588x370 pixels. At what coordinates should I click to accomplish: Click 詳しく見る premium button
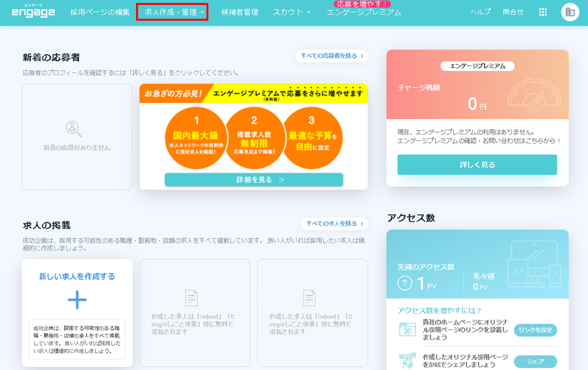(x=477, y=164)
